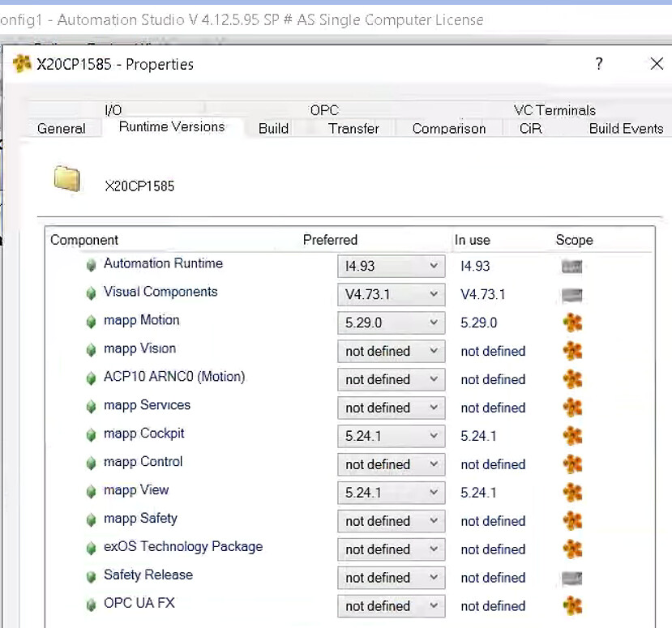Viewport: 672px width, 628px height.
Task: Click the Scope icon for mapp Cockpit
Action: pyautogui.click(x=572, y=436)
